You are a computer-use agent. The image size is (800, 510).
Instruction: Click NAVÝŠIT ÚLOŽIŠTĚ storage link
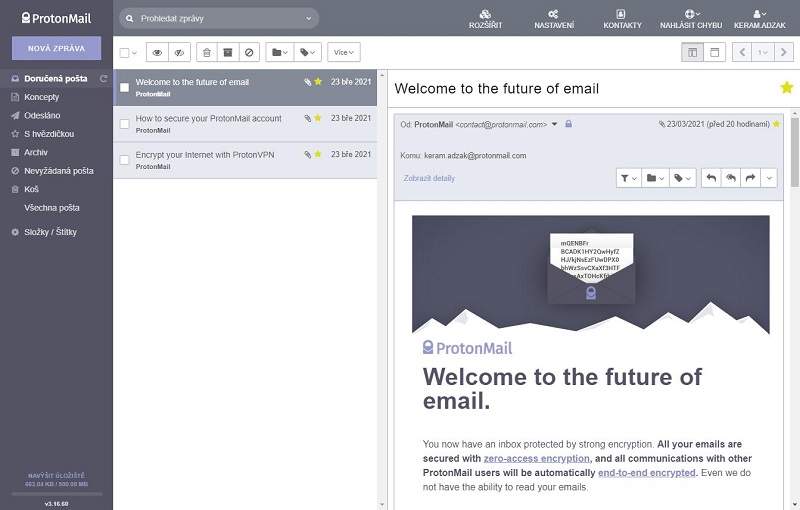click(x=56, y=475)
